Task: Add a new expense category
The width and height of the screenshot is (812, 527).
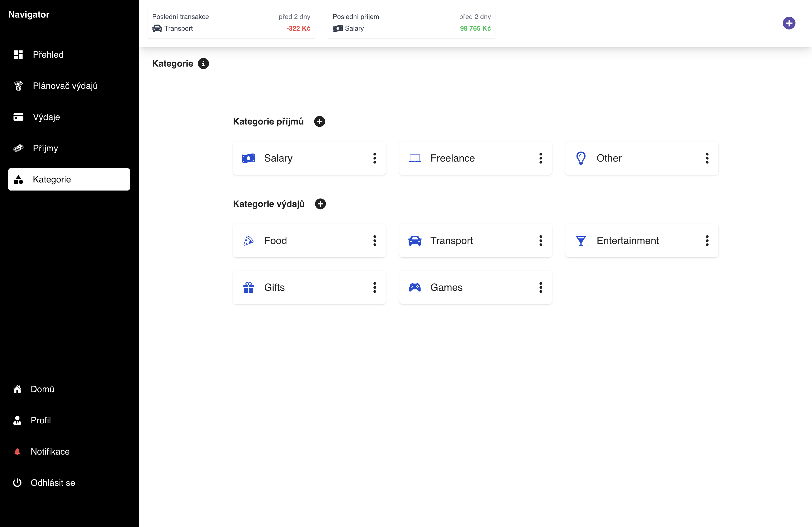Action: 320,204
